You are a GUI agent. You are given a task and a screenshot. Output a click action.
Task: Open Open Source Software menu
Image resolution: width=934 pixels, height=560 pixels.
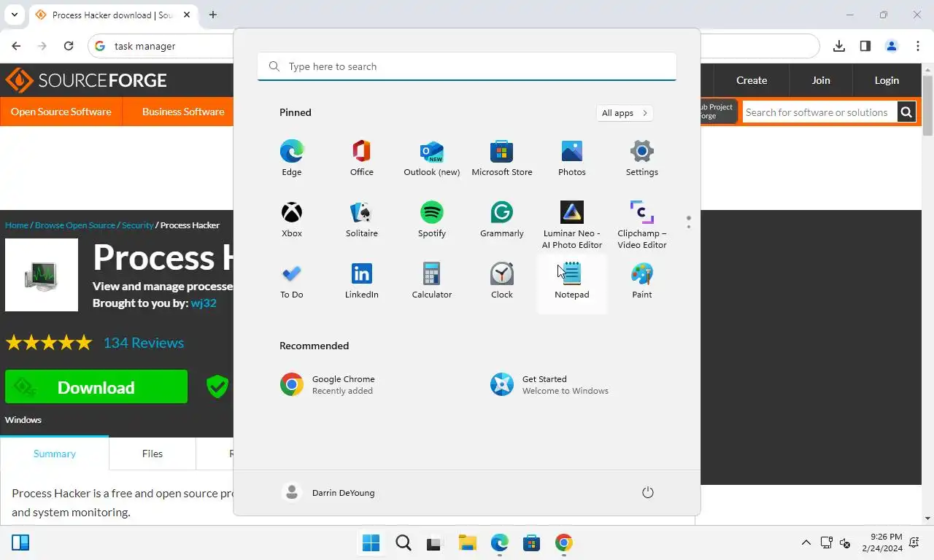61,112
